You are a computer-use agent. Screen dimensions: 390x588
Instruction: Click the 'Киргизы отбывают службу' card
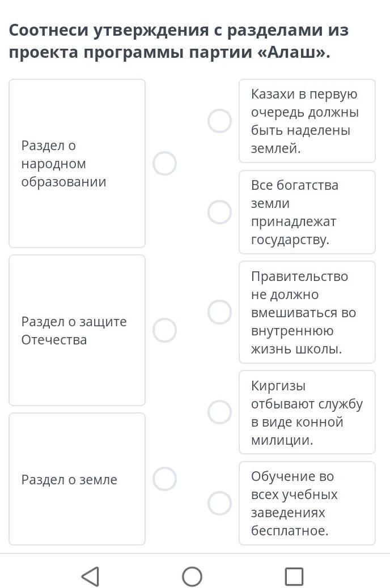click(x=307, y=412)
